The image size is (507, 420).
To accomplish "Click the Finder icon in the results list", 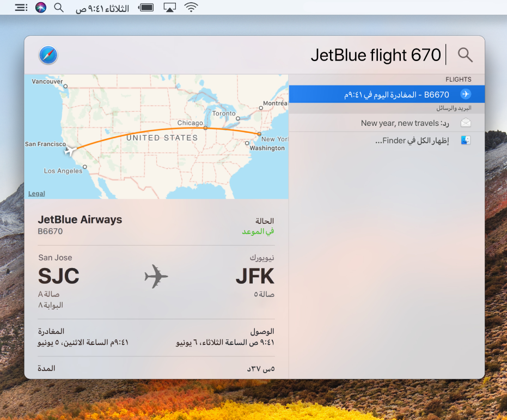I will coord(466,141).
